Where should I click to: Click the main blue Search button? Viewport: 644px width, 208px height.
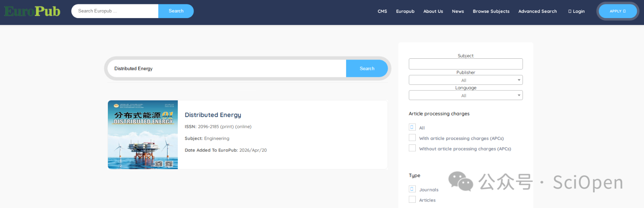[367, 68]
